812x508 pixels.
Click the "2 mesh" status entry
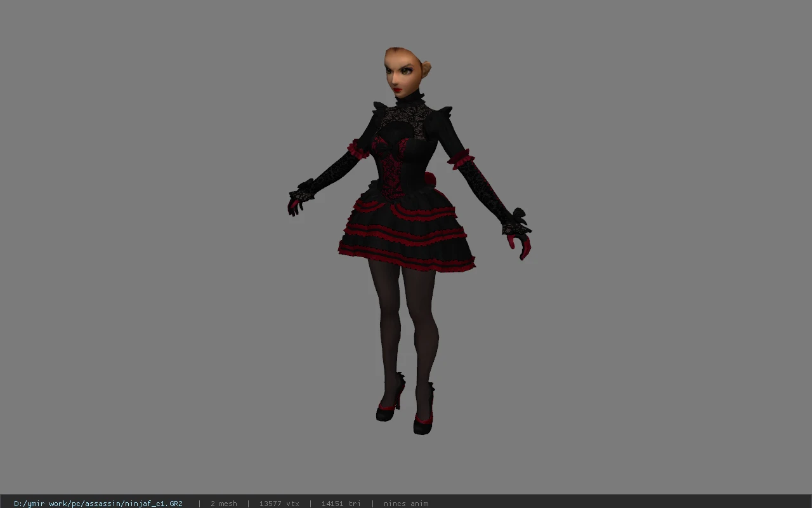[x=224, y=504]
